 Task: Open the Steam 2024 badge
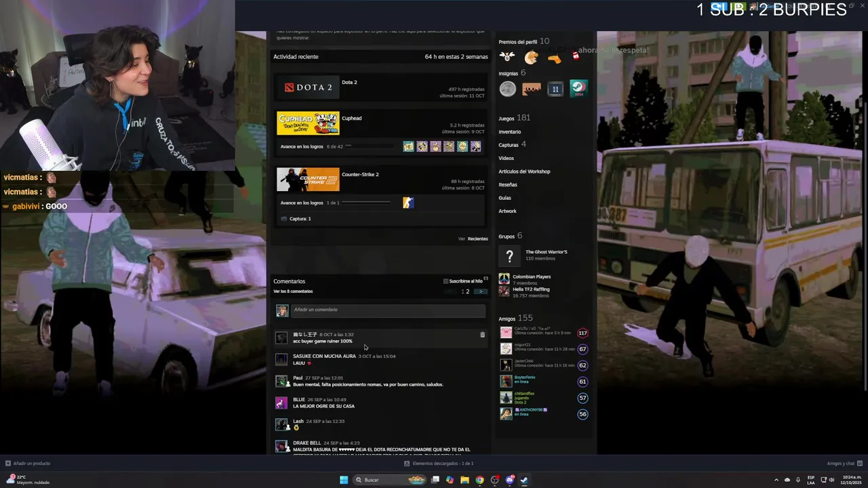pos(578,89)
